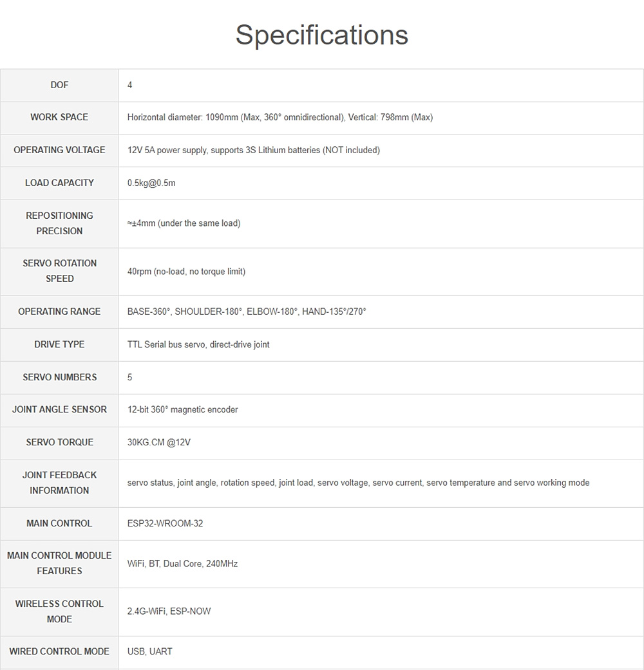Click the JOINT FEEDBACK INFORMATION label
The width and height of the screenshot is (644, 670).
point(59,483)
